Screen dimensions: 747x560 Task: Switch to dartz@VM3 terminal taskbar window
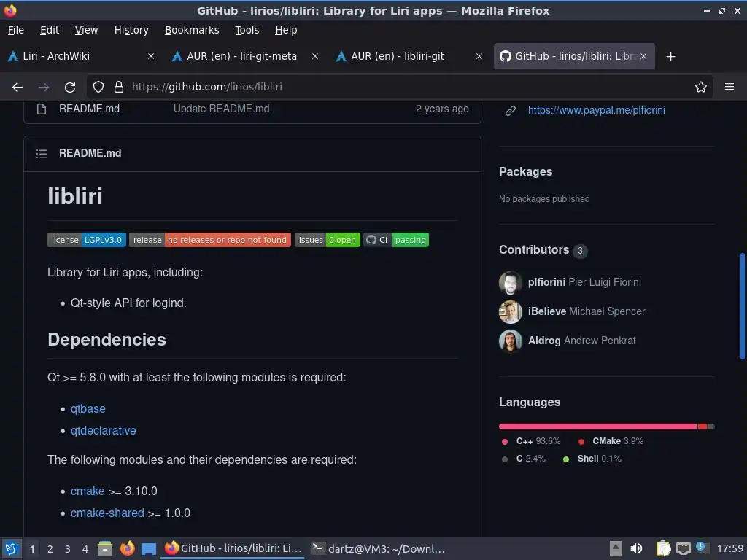[379, 548]
